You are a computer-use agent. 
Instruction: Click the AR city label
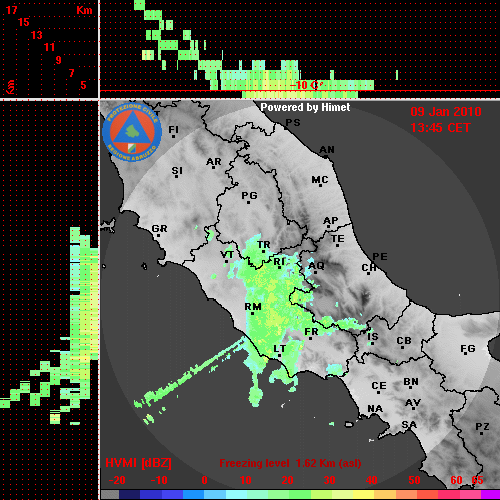coord(214,163)
